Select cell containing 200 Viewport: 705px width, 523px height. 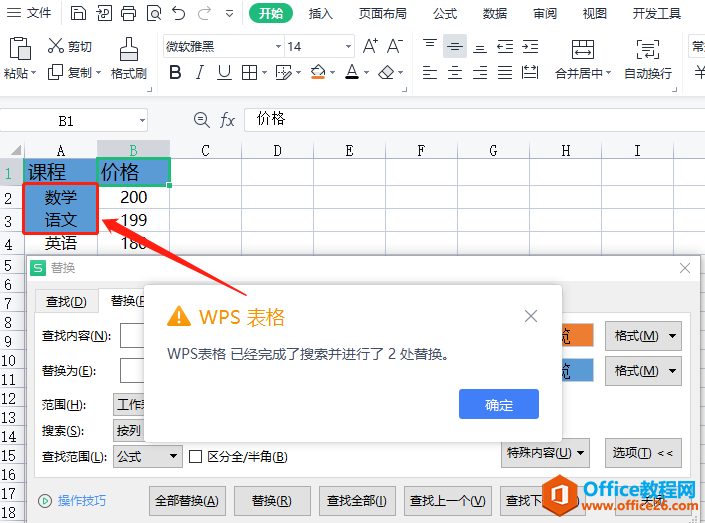pos(134,197)
